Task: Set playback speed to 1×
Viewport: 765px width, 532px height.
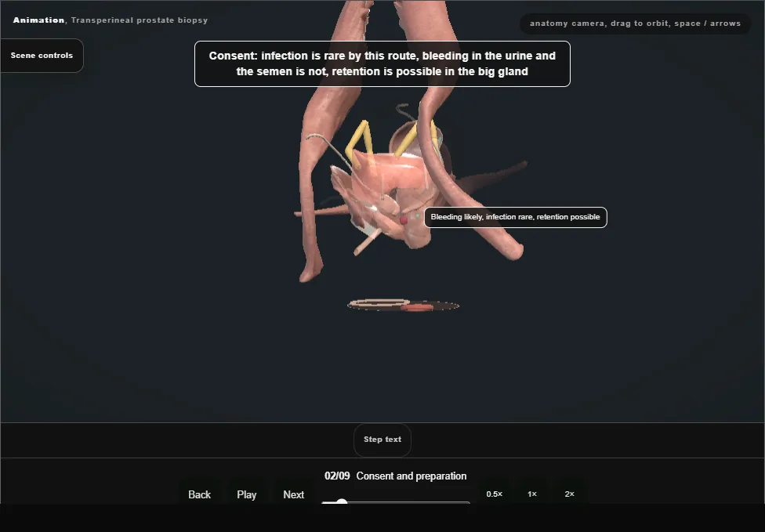Action: click(x=531, y=494)
